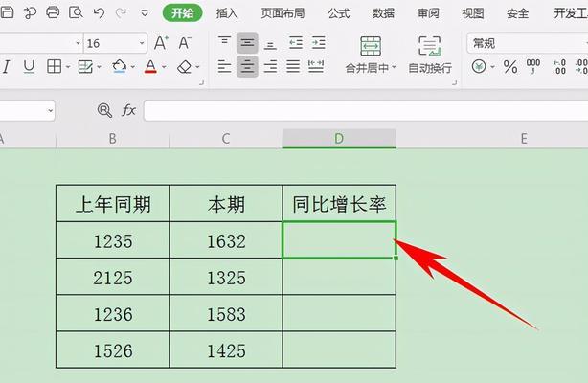Expand the 合并居中 dropdown arrow

pyautogui.click(x=394, y=68)
